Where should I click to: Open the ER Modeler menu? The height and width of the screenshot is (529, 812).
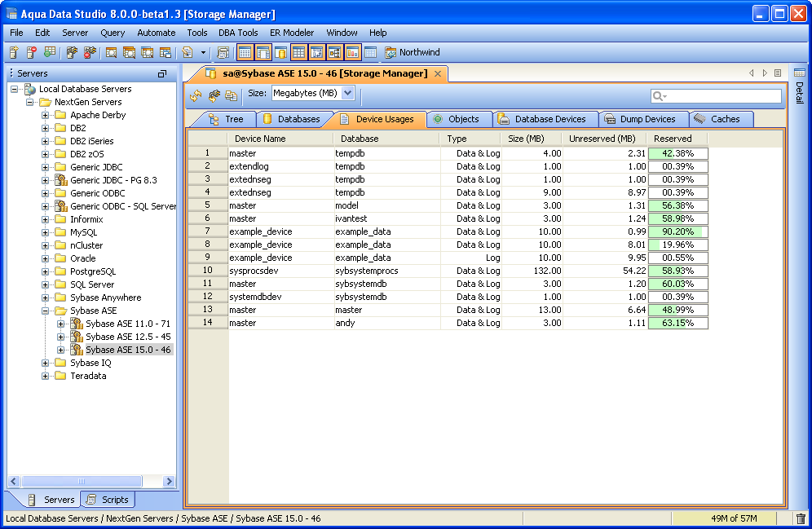point(292,33)
